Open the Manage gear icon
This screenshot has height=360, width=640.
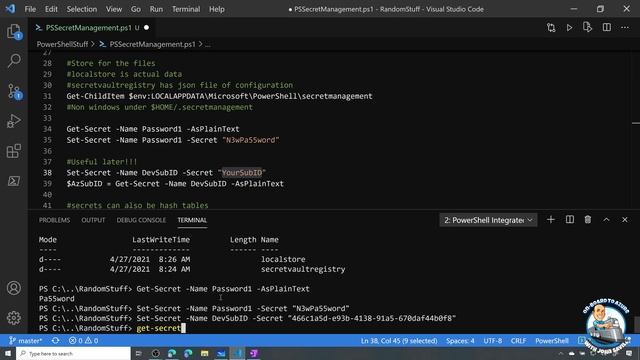pos(14,318)
